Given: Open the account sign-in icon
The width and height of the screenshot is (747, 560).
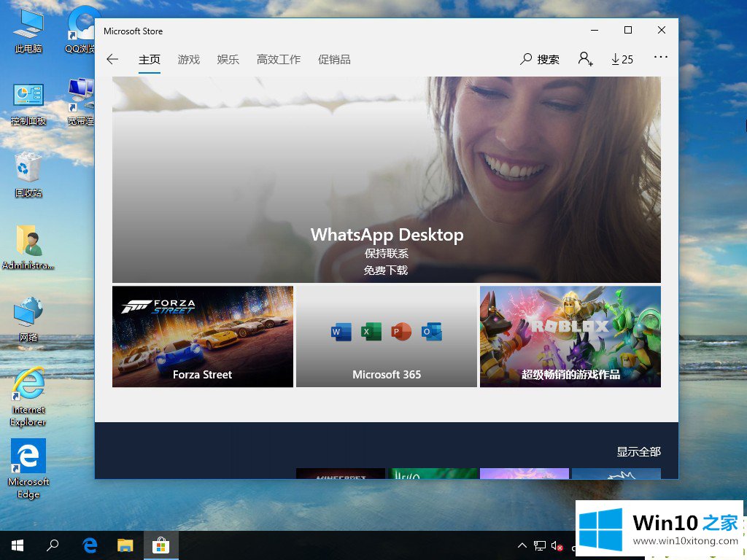Looking at the screenshot, I should point(585,59).
